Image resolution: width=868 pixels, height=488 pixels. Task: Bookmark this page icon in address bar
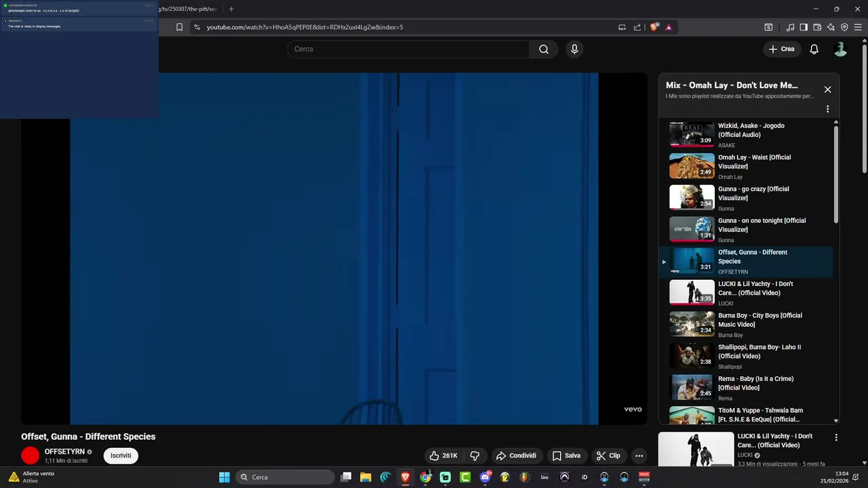coord(179,27)
